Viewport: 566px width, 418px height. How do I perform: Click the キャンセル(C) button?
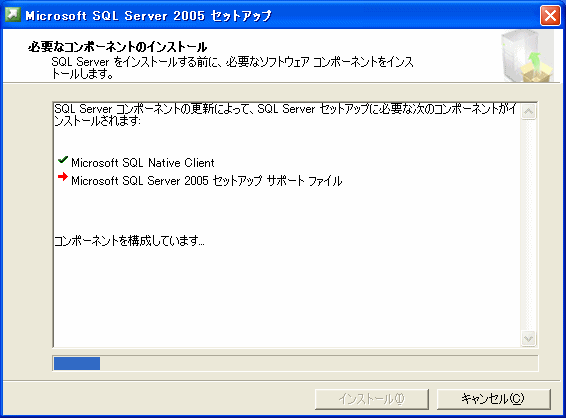493,399
